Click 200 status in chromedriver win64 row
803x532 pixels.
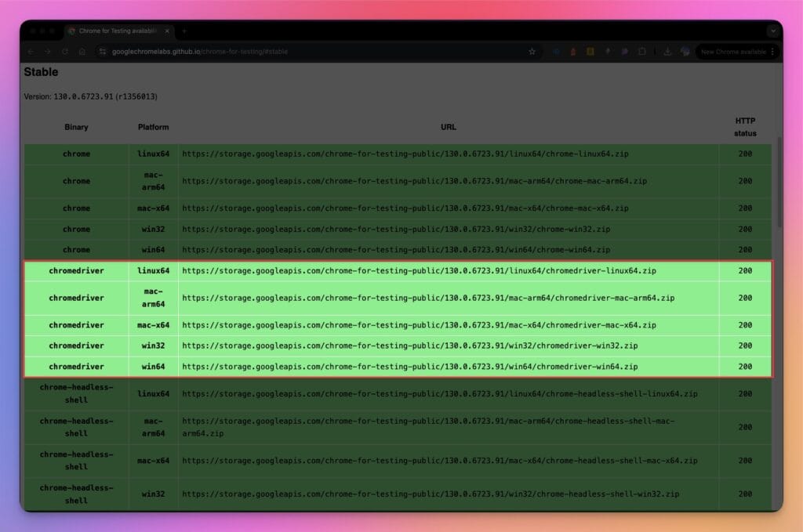pos(745,367)
